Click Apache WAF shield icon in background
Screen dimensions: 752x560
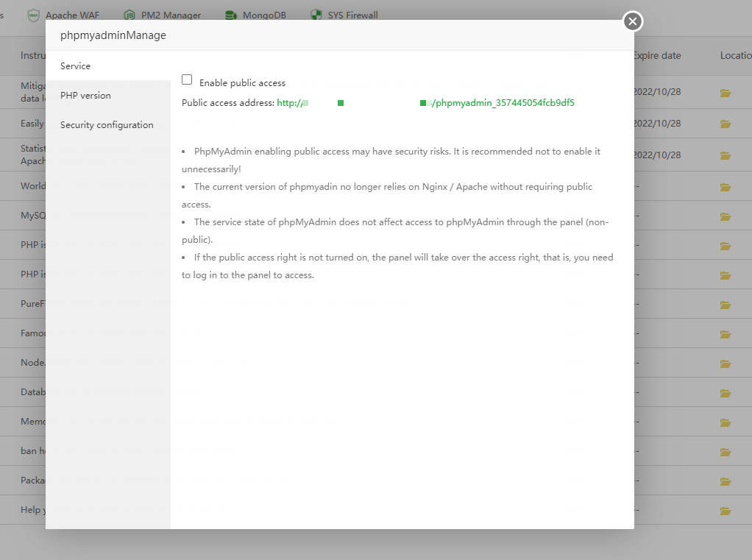pos(33,15)
